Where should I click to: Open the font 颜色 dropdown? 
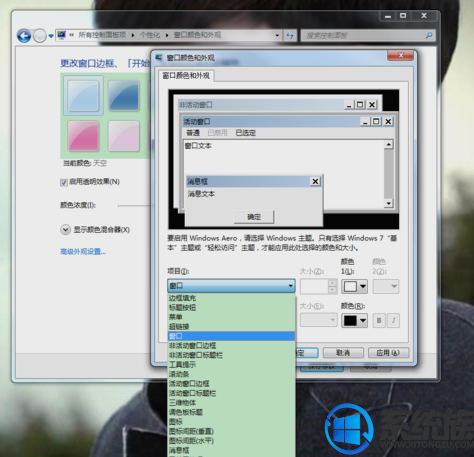tap(354, 321)
